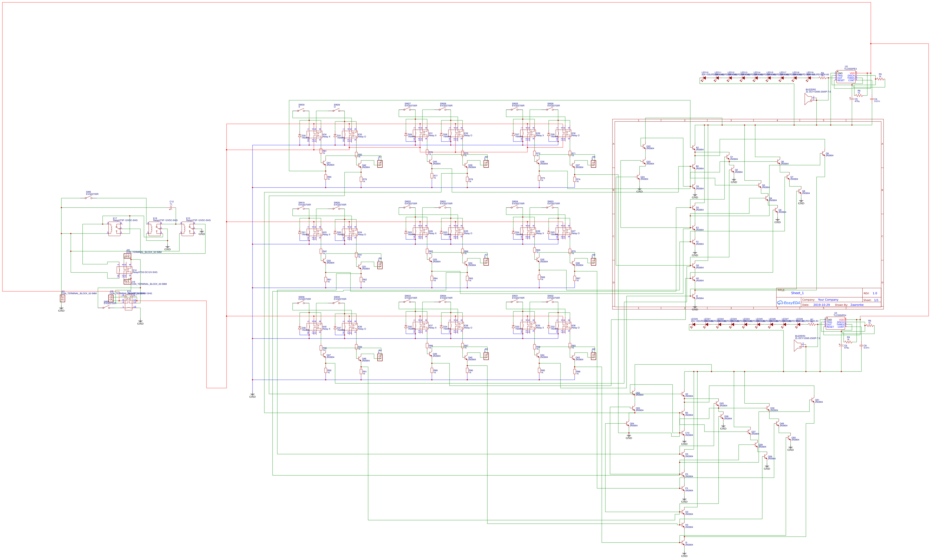931x560 pixels.
Task: Select terminal block J20
Action: coord(128,257)
